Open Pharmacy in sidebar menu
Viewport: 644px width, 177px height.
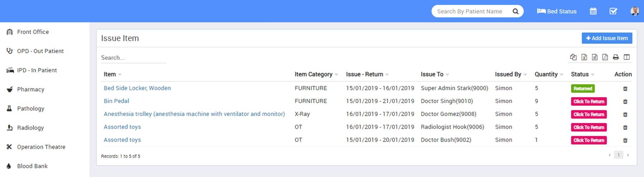(x=30, y=89)
